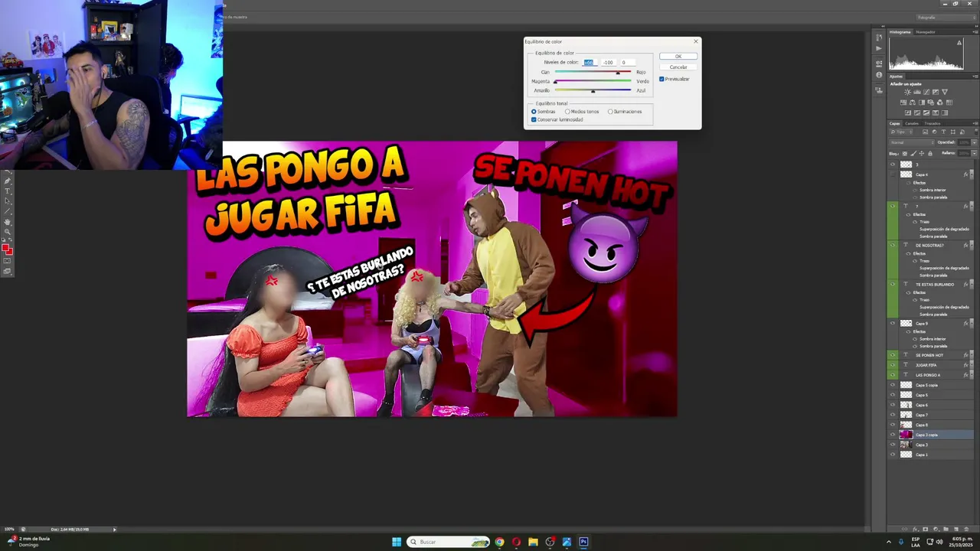Toggle visibility of Capa 4 layer

coord(893,174)
